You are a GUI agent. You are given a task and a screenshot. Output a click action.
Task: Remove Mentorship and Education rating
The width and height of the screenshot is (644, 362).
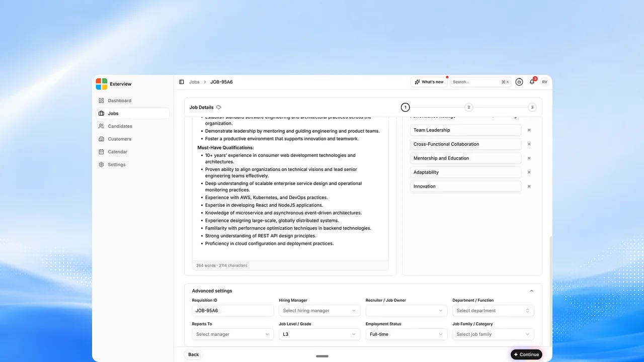[529, 158]
